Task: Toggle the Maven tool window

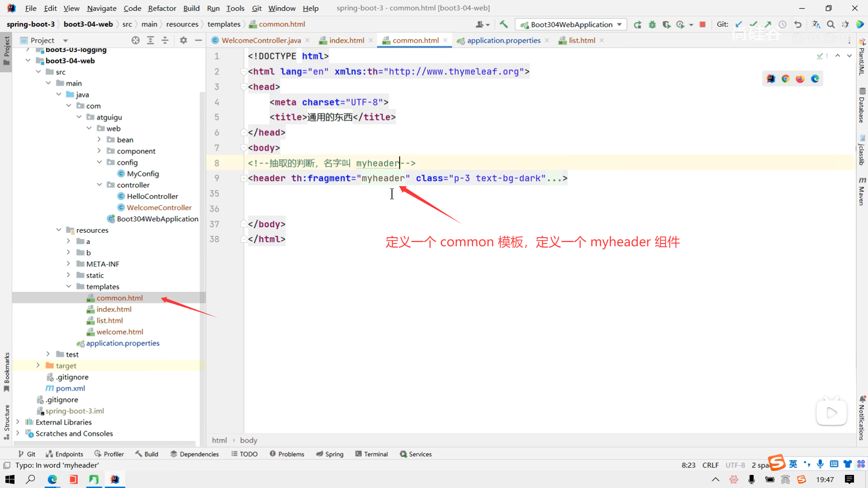Action: (x=862, y=192)
